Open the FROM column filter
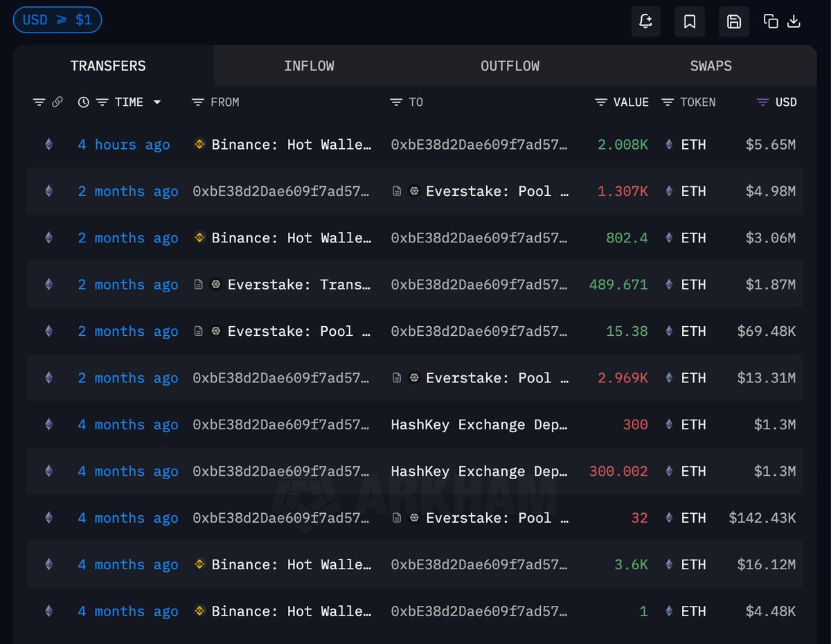 pos(198,102)
